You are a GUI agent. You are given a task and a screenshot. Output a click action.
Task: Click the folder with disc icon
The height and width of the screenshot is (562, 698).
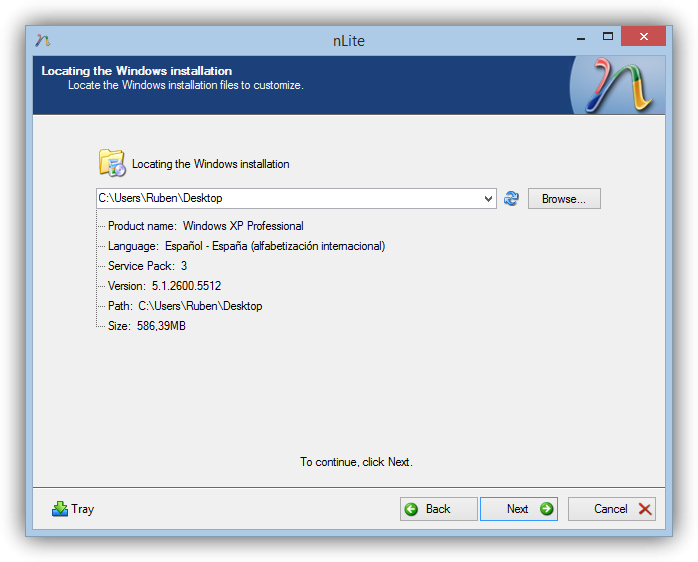coord(112,163)
